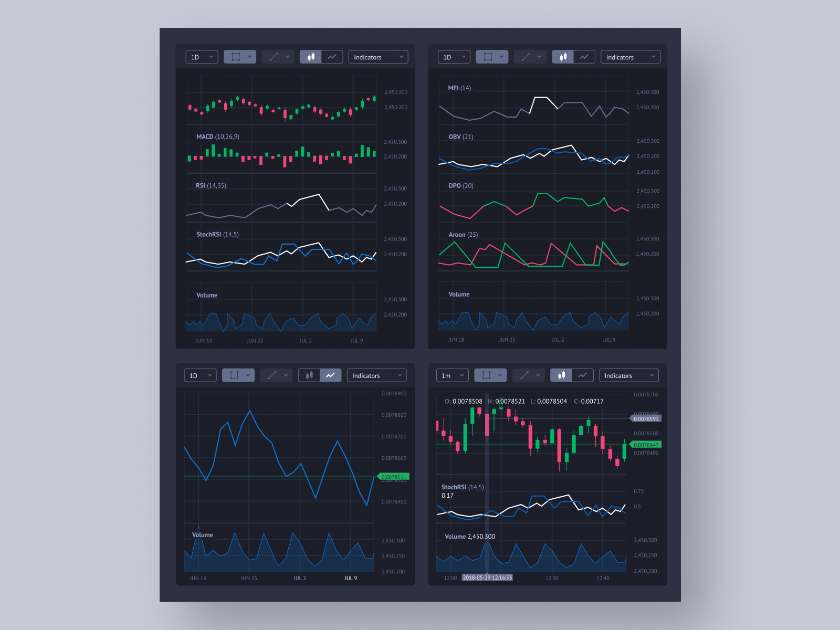Expand the line tool arrow in top-left chart

(x=287, y=57)
